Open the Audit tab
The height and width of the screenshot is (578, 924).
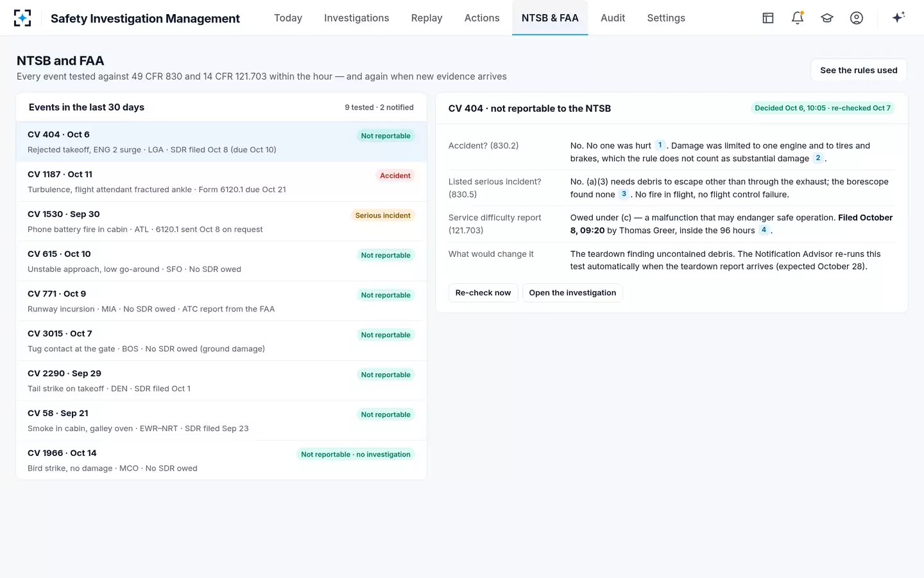pos(613,18)
